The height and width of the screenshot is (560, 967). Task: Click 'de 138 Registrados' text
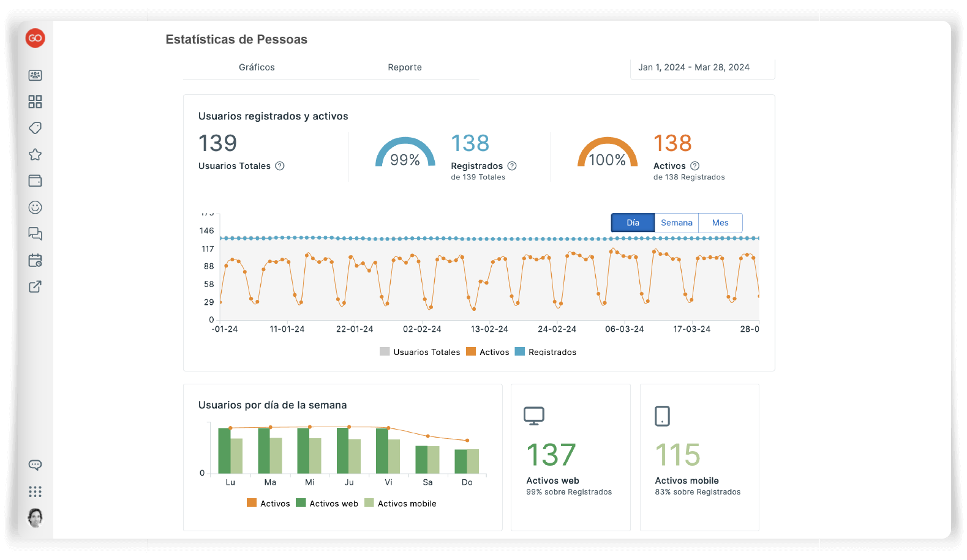pos(689,177)
